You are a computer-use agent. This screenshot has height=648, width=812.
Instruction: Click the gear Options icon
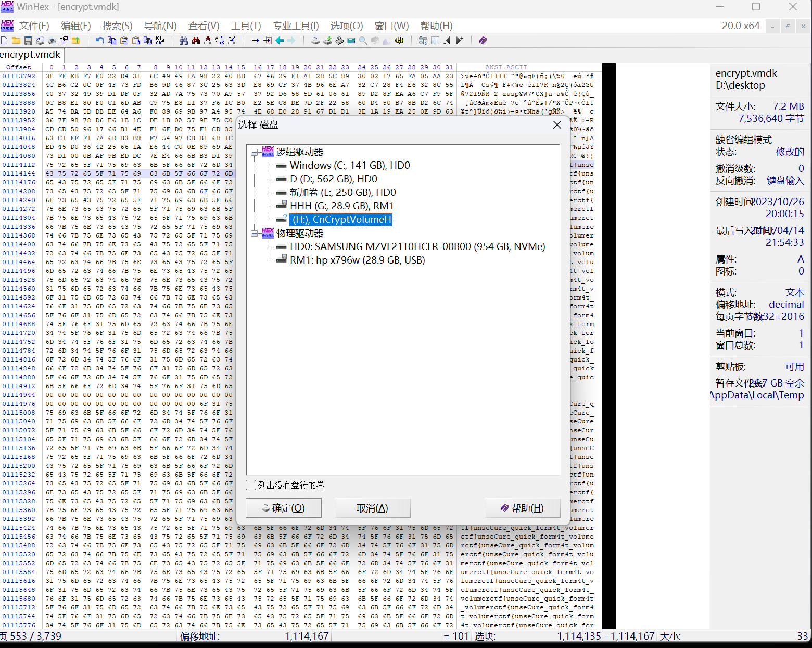[399, 40]
